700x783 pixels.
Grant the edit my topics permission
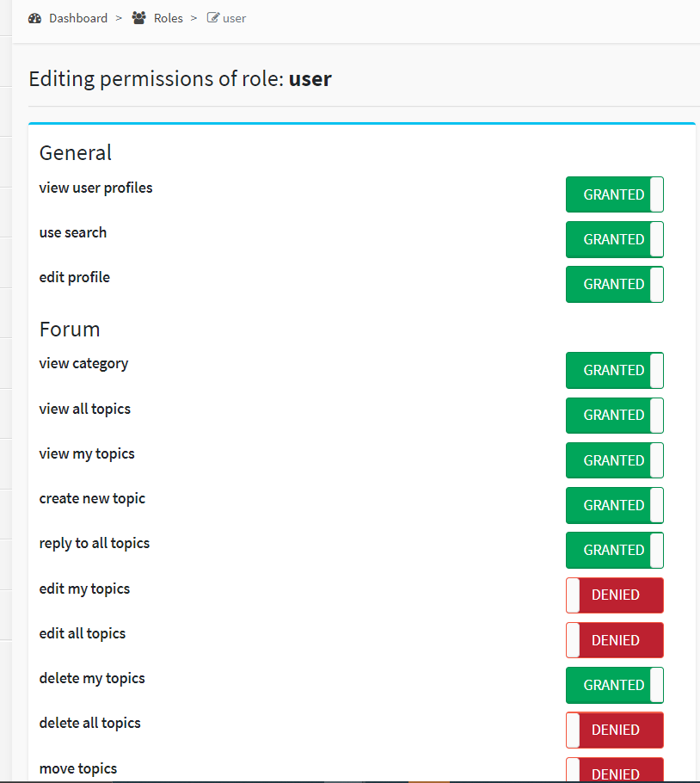[615, 595]
